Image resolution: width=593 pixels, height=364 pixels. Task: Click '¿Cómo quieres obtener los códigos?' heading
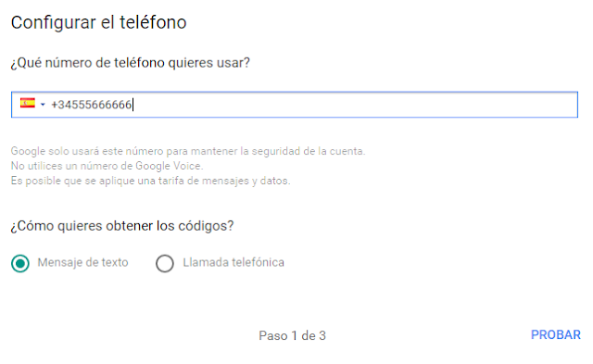tap(122, 226)
